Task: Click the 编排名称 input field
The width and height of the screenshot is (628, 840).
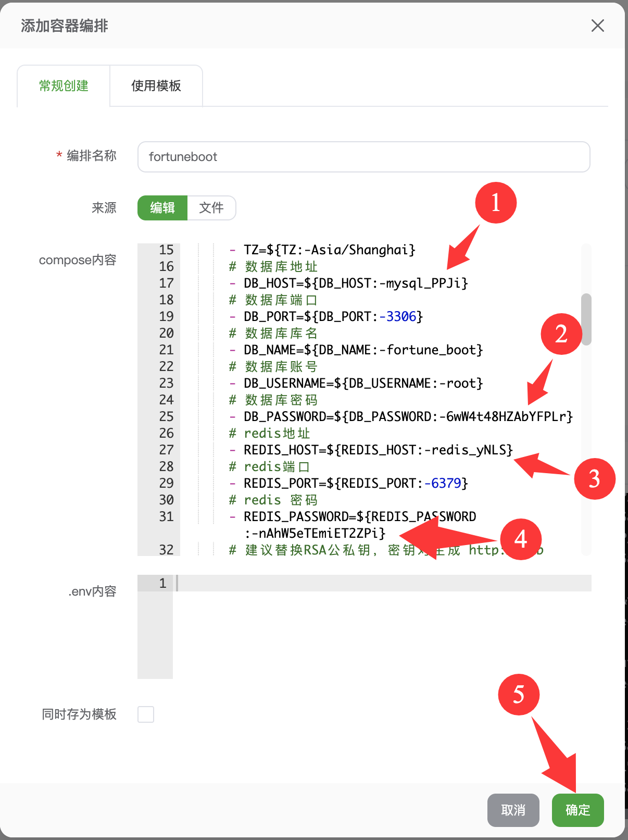Action: [363, 157]
